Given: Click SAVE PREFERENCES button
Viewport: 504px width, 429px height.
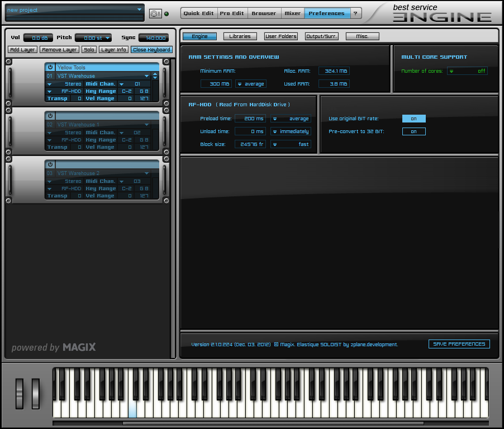Looking at the screenshot, I should click(459, 344).
